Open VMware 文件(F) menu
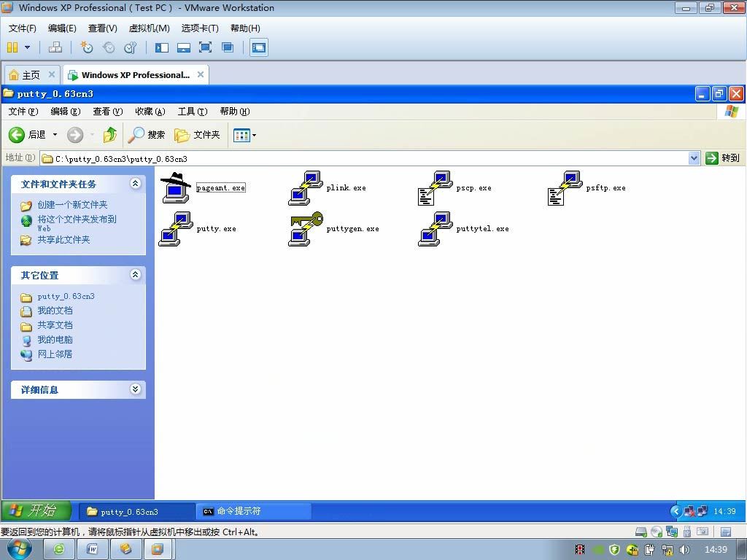 point(22,28)
